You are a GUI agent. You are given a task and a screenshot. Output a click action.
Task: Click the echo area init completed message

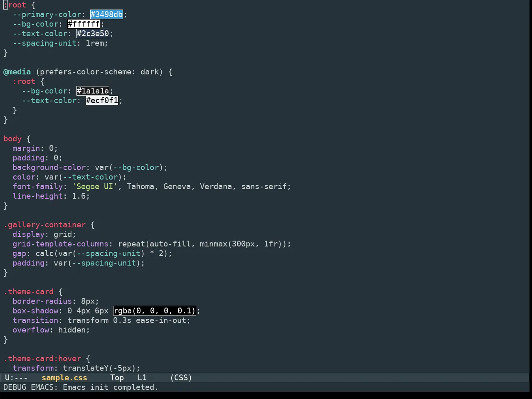81,387
